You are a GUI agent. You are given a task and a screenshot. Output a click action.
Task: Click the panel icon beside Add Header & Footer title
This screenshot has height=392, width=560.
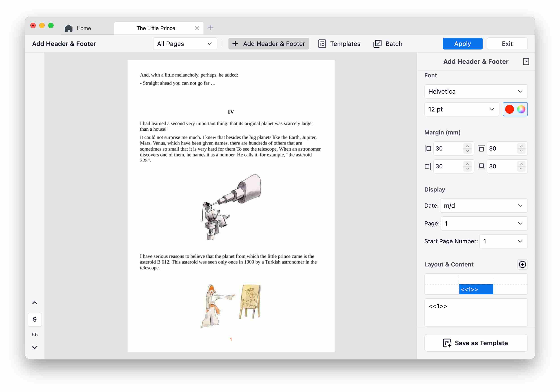coord(526,62)
